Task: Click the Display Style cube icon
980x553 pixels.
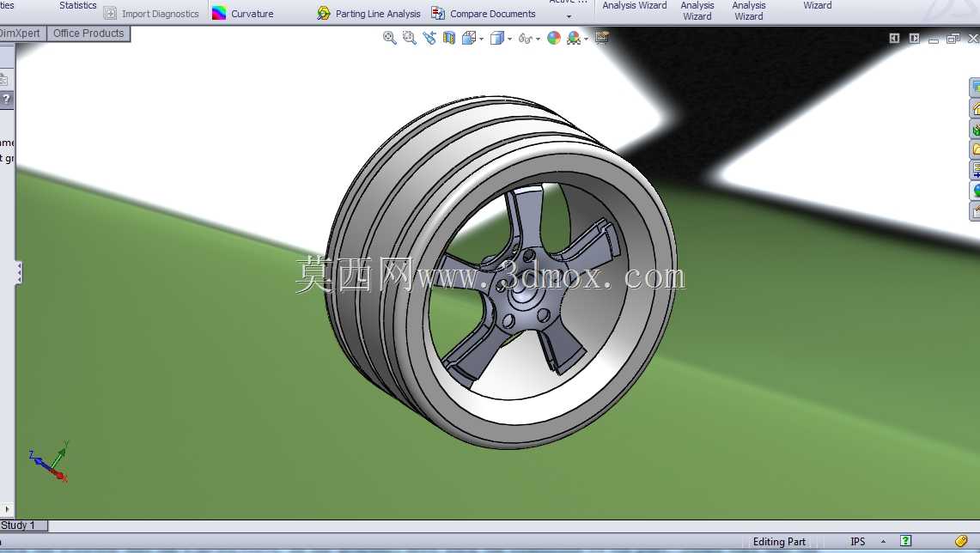Action: [497, 38]
